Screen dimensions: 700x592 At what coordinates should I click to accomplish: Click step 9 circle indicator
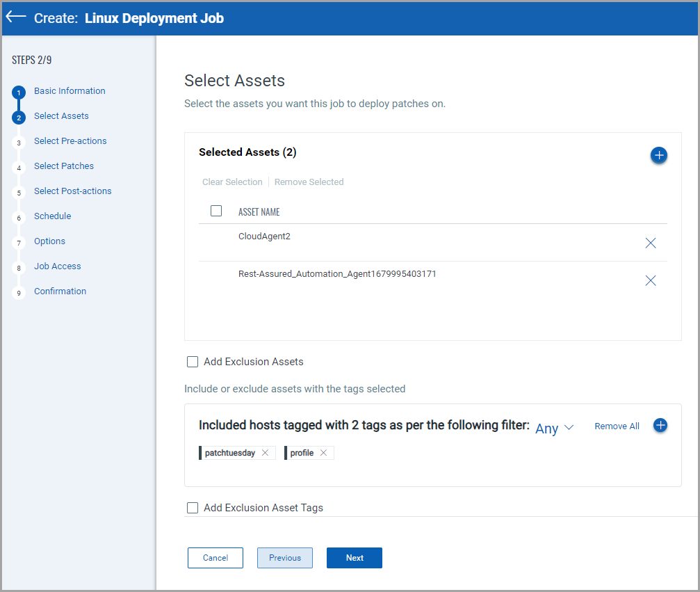click(19, 293)
